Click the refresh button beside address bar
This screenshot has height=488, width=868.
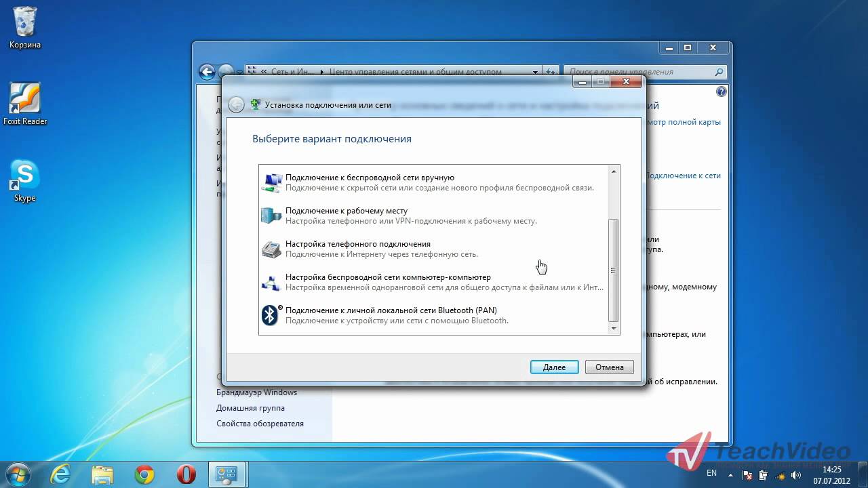coord(551,71)
